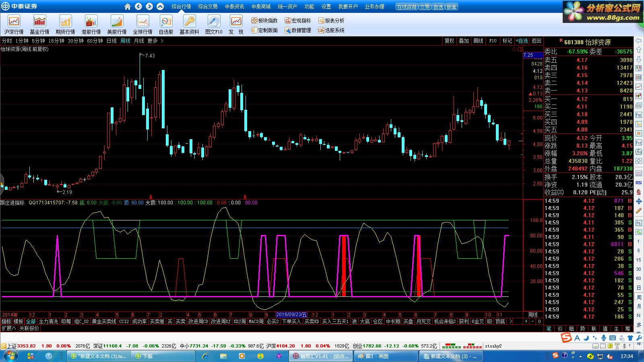Open 板块指数 dropdown
This screenshot has height=362, width=644.
coord(264,21)
